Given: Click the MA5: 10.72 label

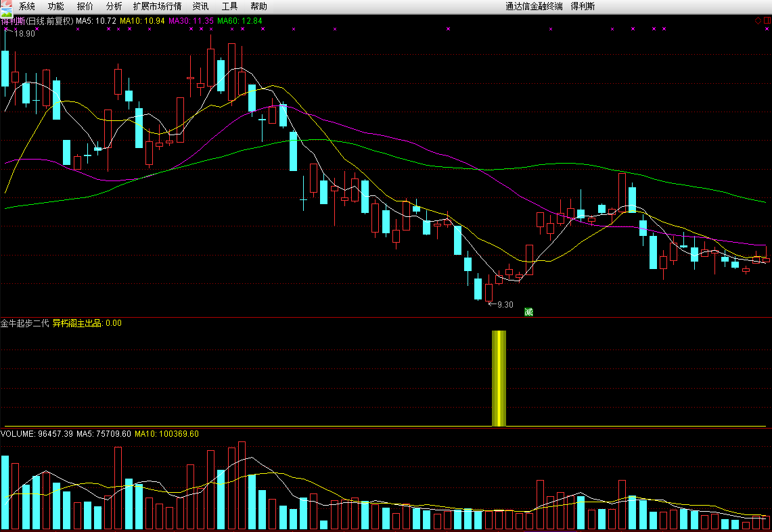Looking at the screenshot, I should click(x=96, y=21).
